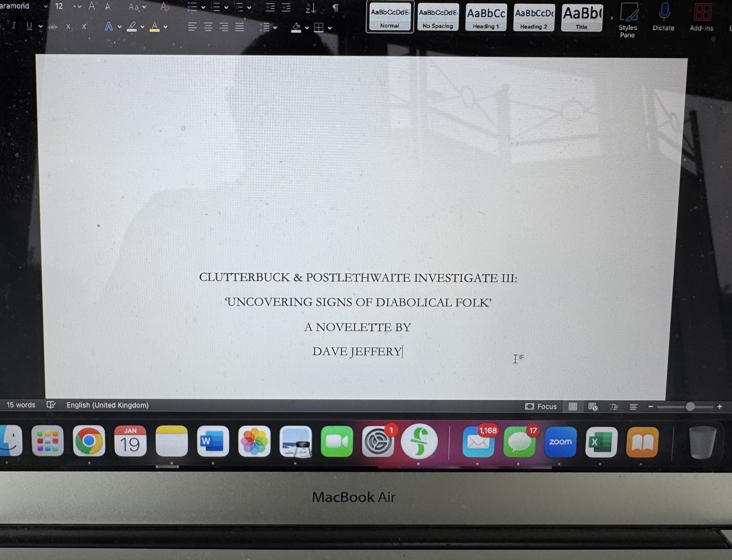Apply strikethrough formatting
Viewport: 732px width, 560px height.
point(53,26)
